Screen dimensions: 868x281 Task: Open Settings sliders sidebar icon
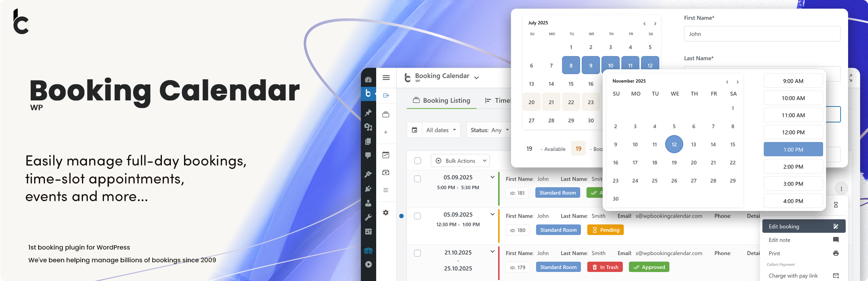coord(368,232)
